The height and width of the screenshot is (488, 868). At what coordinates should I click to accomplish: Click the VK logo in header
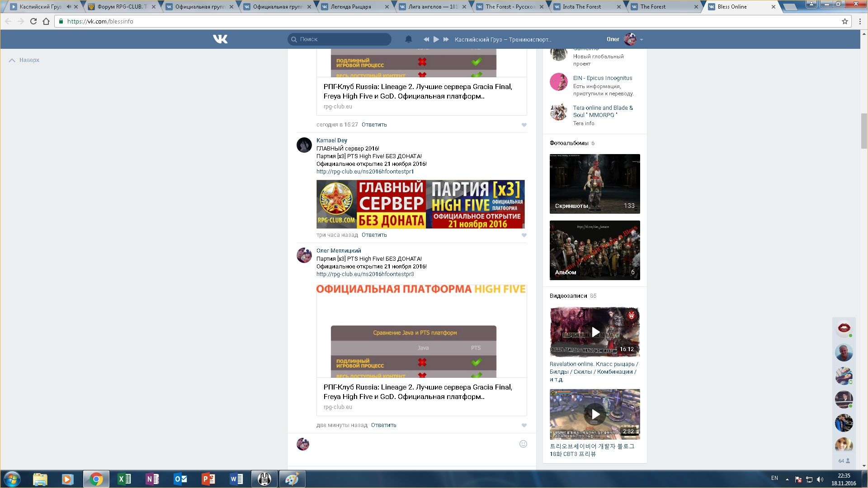coord(220,39)
